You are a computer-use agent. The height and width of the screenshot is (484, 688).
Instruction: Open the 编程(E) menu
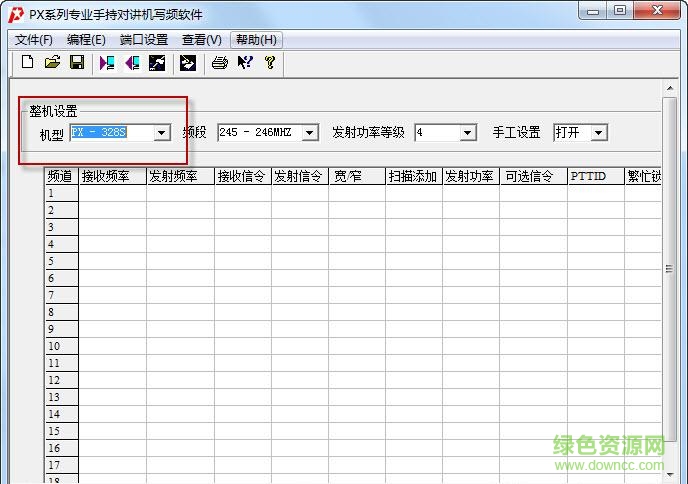[x=86, y=40]
